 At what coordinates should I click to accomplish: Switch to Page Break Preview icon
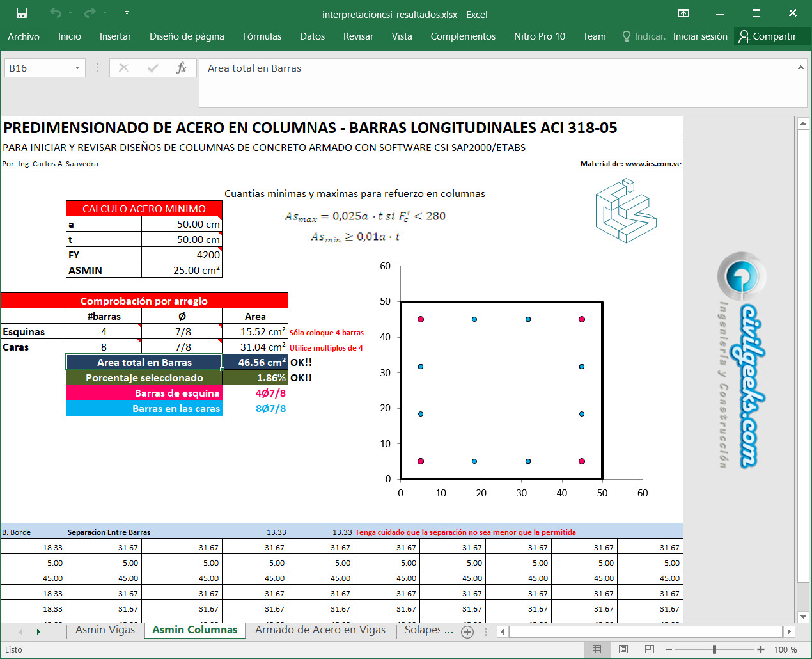click(650, 649)
